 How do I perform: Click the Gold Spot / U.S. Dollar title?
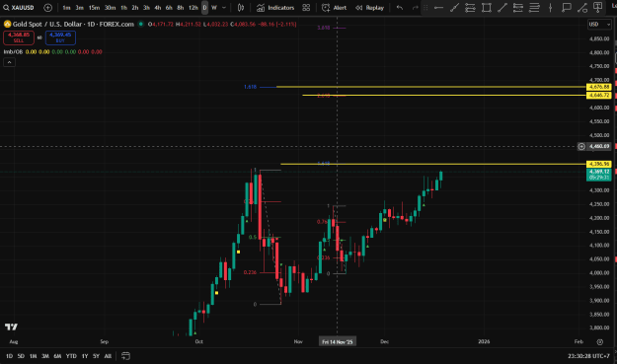pos(48,24)
